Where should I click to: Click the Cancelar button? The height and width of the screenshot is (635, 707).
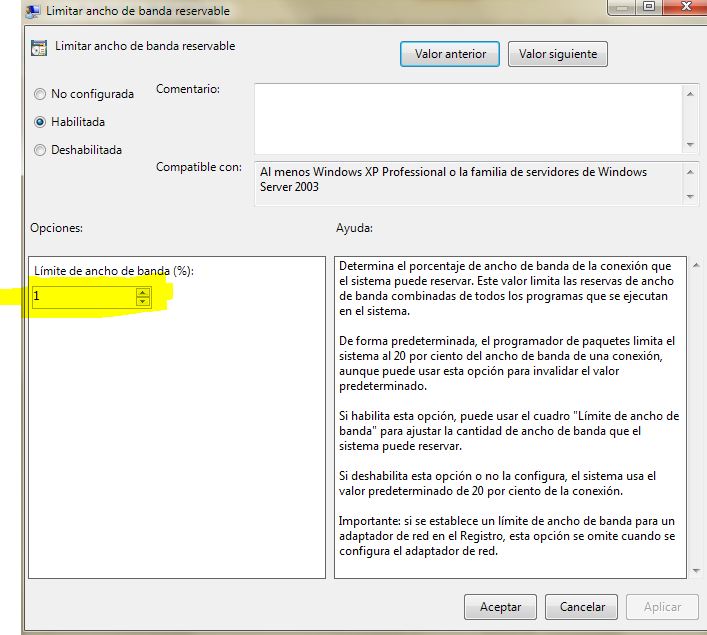pyautogui.click(x=582, y=607)
